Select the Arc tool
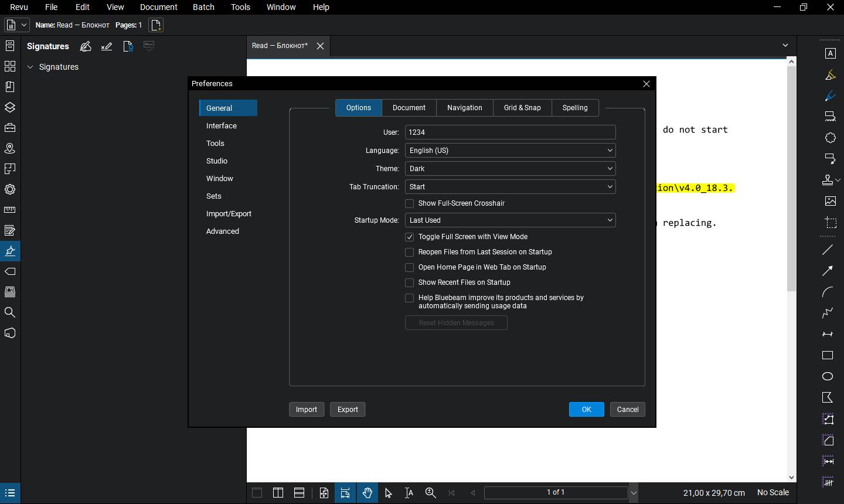 pyautogui.click(x=828, y=292)
